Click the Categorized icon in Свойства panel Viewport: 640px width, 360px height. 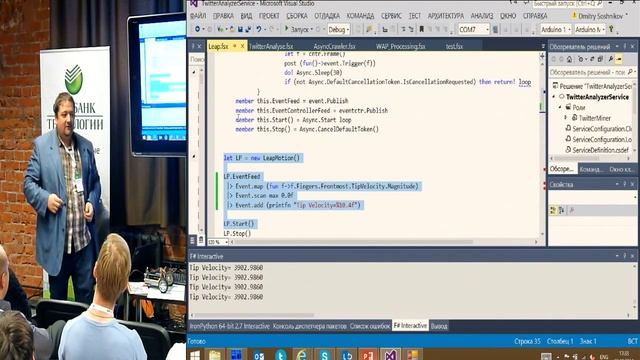pyautogui.click(x=553, y=210)
